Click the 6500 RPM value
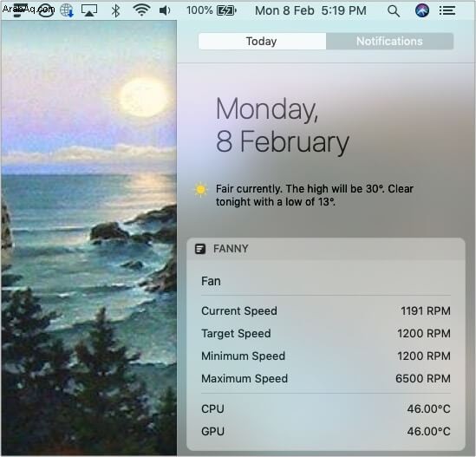476x457 pixels. 423,379
